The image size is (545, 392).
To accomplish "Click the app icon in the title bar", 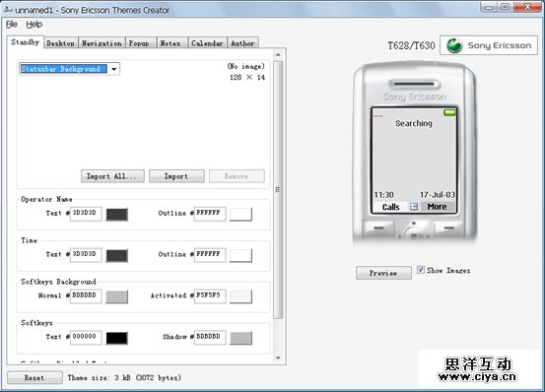I will pyautogui.click(x=8, y=10).
